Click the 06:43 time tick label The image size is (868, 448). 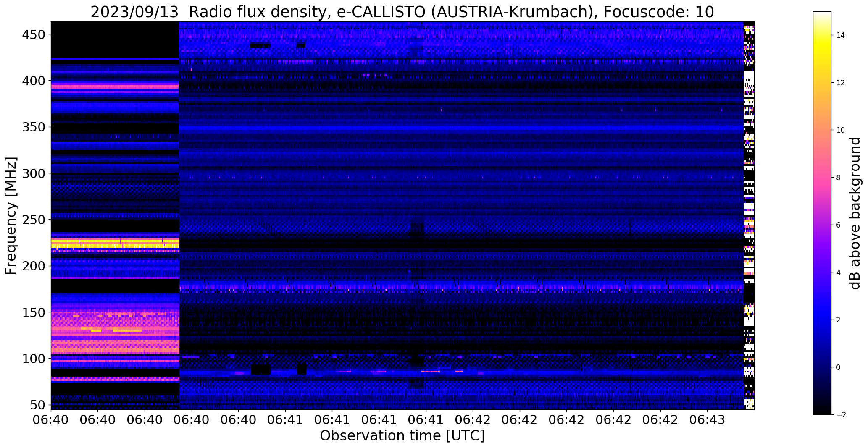707,420
